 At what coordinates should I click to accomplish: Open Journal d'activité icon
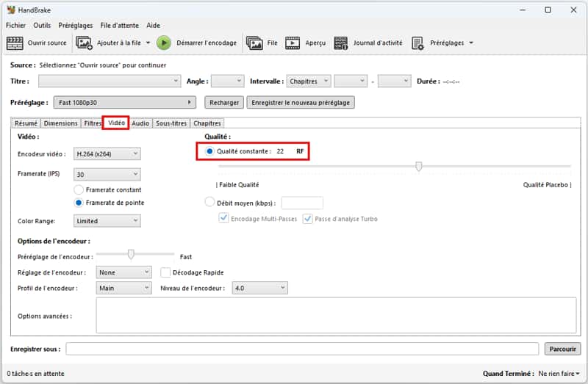(x=340, y=43)
